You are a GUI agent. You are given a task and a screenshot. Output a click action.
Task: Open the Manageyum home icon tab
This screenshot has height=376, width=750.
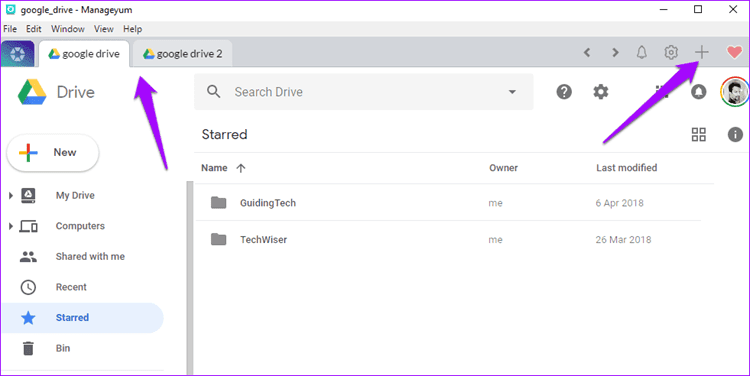[18, 54]
